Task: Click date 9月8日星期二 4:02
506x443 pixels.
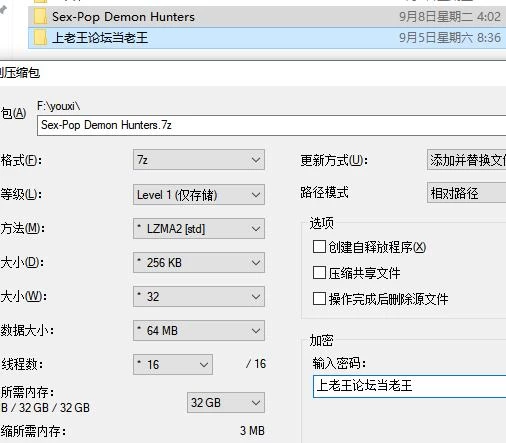Action: (450, 17)
